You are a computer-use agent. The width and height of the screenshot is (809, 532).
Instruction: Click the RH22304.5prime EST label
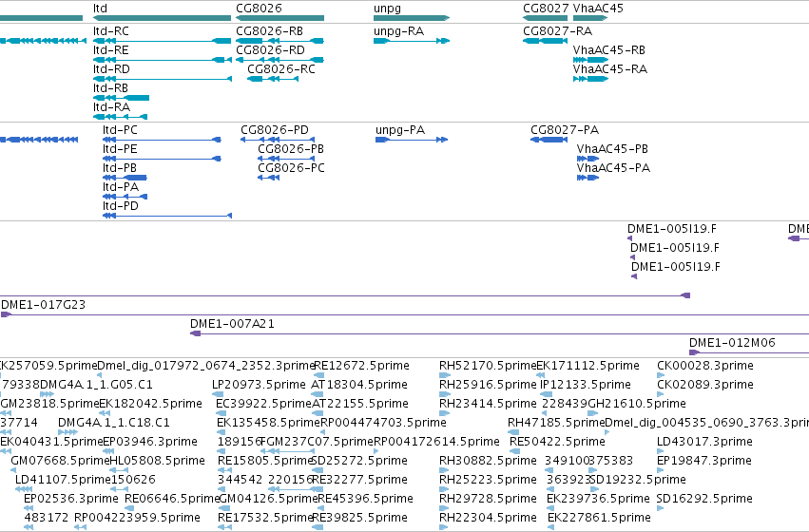pos(488,518)
